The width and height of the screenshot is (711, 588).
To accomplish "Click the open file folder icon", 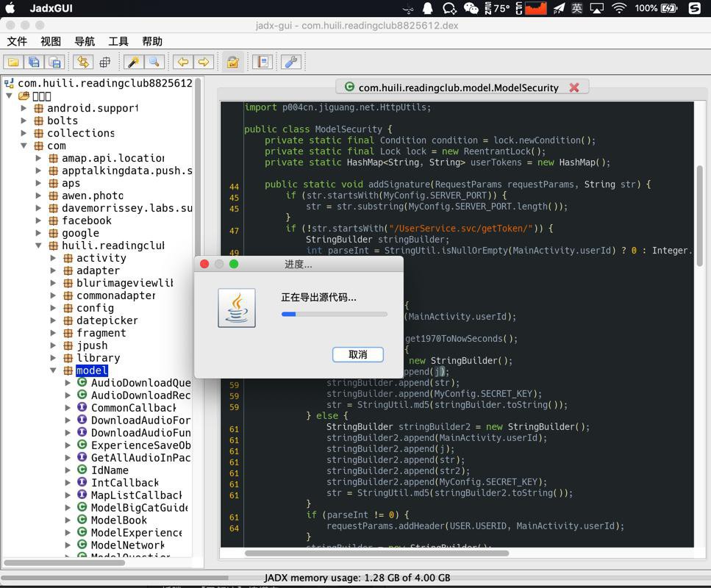I will point(13,62).
